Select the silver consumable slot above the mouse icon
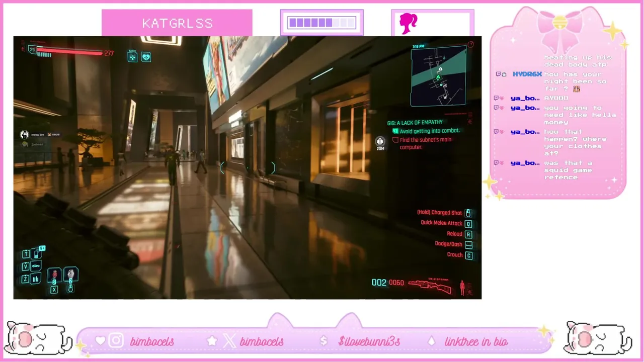This screenshot has height=362, width=644. 70,274
